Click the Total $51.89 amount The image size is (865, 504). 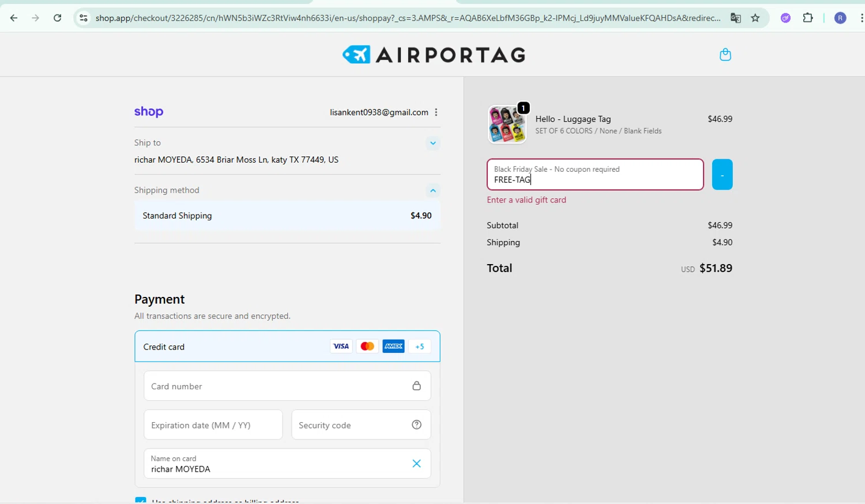click(716, 268)
